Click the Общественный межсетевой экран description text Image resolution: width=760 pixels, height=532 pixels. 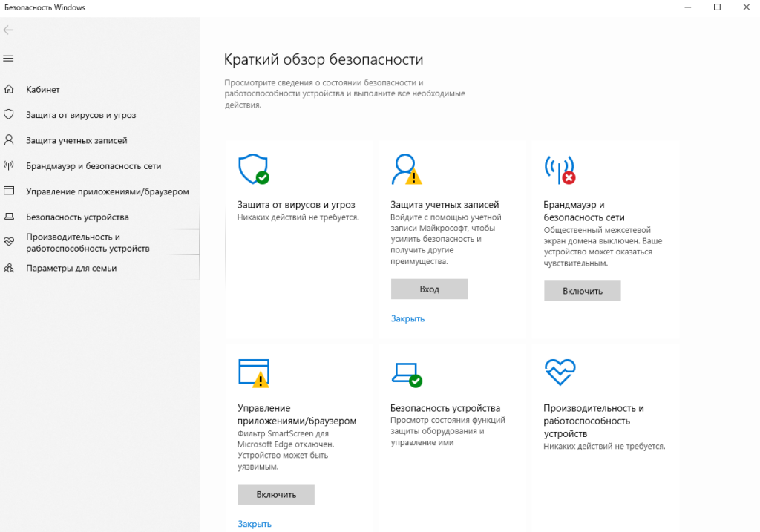[x=603, y=246]
